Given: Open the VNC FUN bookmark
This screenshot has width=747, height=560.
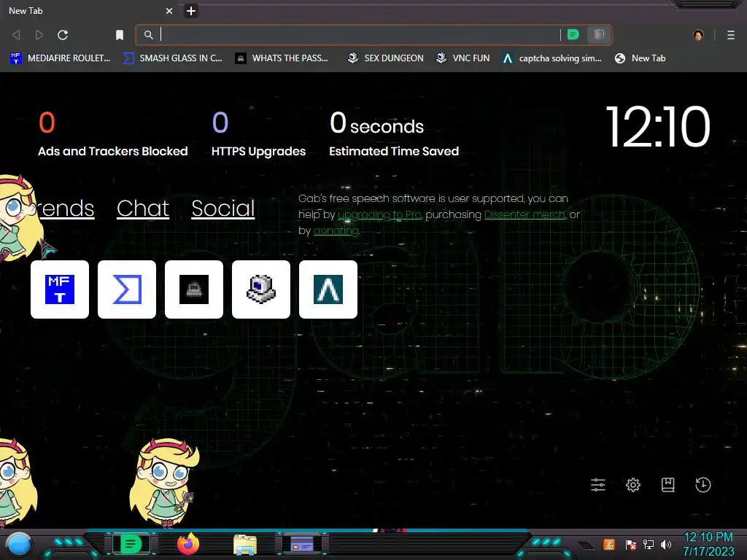Looking at the screenshot, I should point(463,58).
